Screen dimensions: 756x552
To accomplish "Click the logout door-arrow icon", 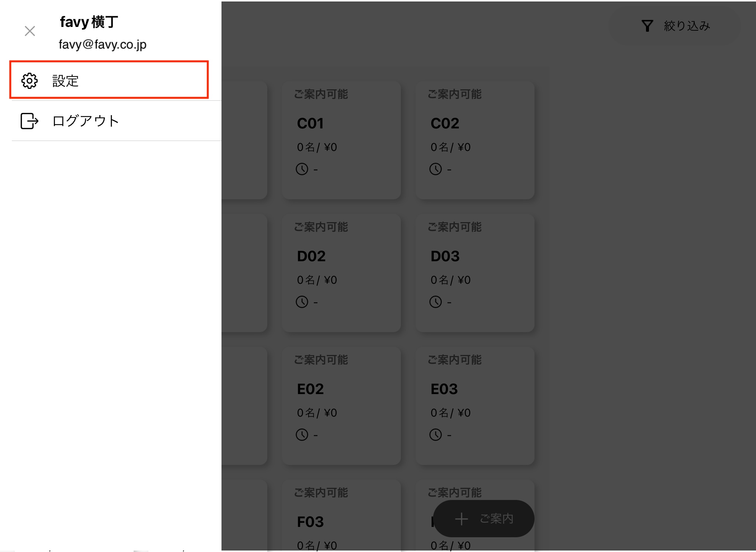I will tap(30, 121).
